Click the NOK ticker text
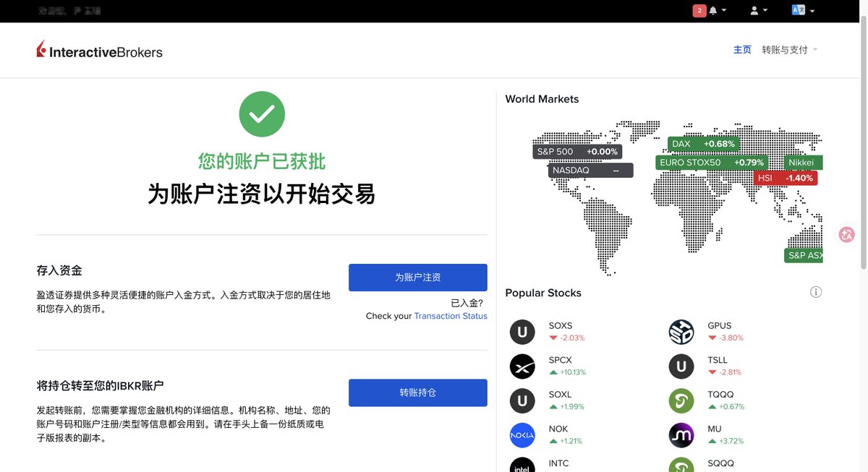 tap(558, 429)
